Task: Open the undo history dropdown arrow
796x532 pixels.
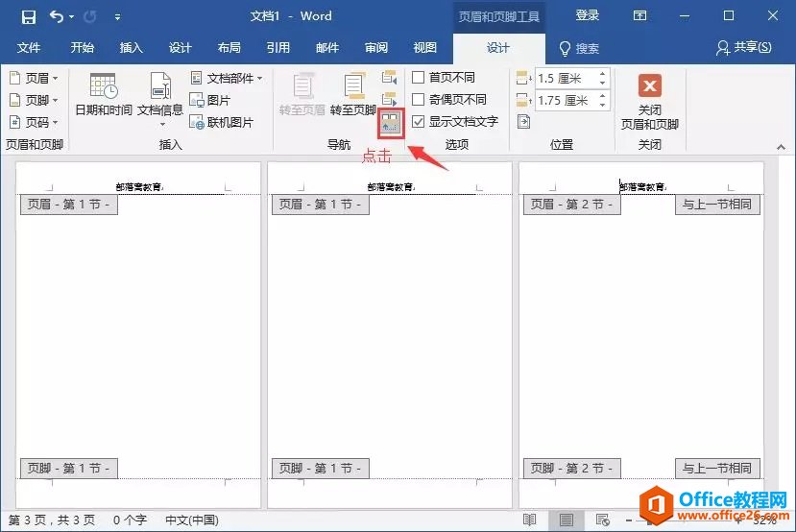Action: pyautogui.click(x=72, y=16)
